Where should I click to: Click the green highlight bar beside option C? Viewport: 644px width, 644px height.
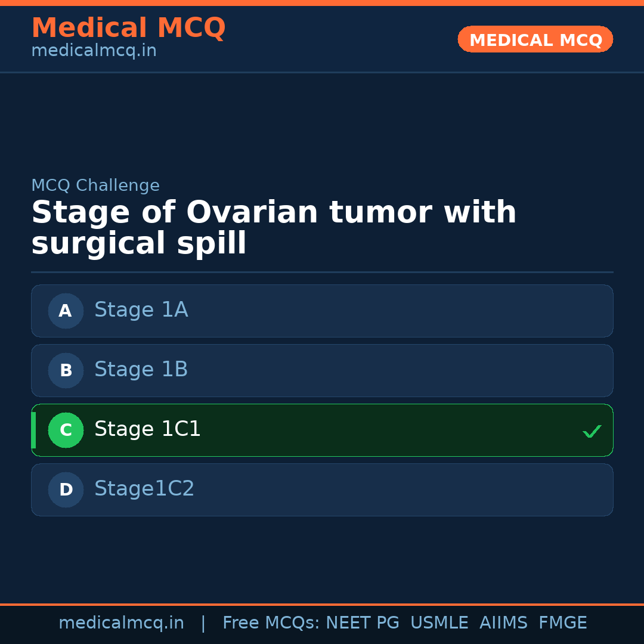pyautogui.click(x=33, y=430)
